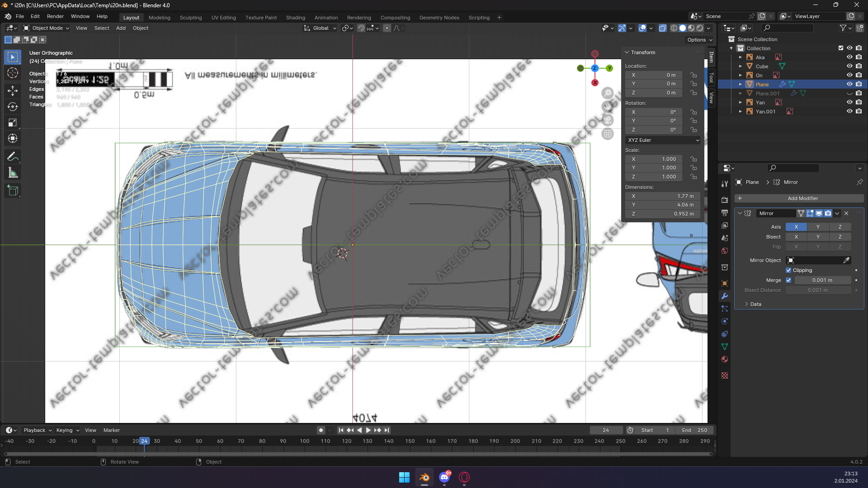Hide the Cube object in the outliner
Viewport: 868px width, 488px height.
(x=849, y=66)
